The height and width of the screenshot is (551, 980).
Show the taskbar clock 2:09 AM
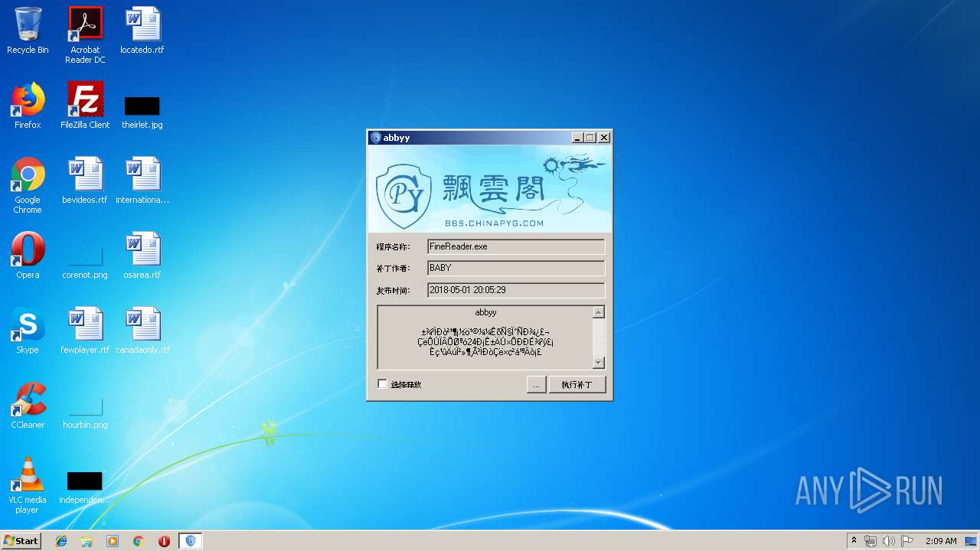pos(941,541)
